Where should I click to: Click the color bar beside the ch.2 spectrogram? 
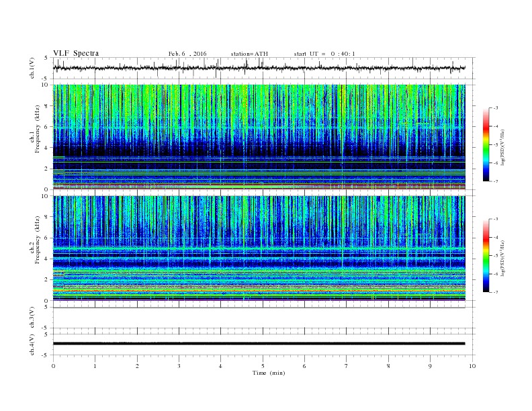click(486, 256)
